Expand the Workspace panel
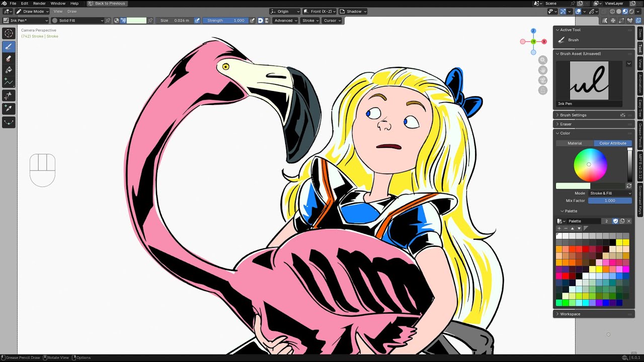Viewport: 644px width, 362px height. tap(594, 314)
